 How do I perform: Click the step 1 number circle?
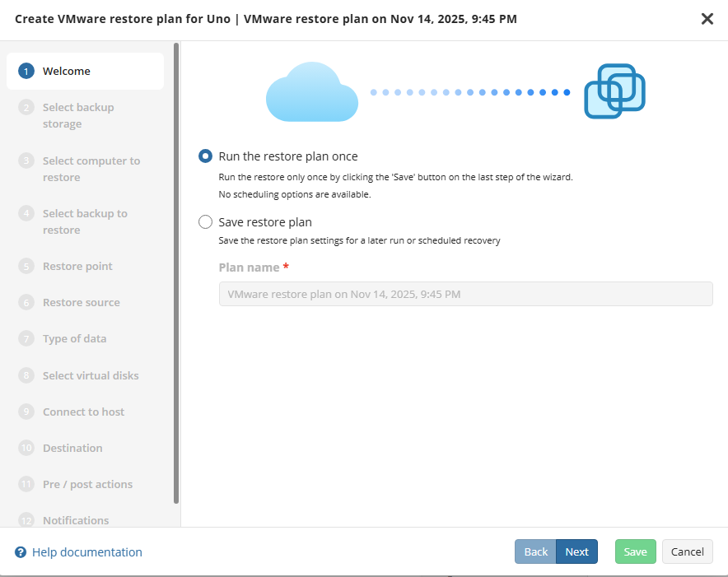(26, 72)
